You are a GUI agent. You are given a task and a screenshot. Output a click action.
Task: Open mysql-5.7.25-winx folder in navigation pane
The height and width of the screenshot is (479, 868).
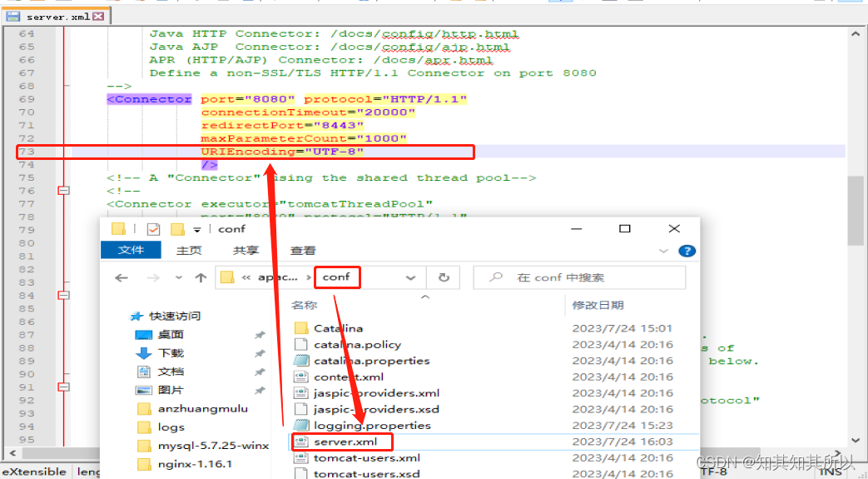point(213,445)
